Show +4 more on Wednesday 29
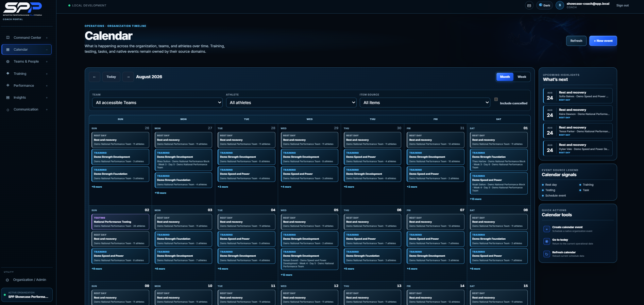This screenshot has height=305, width=644. [x=286, y=187]
